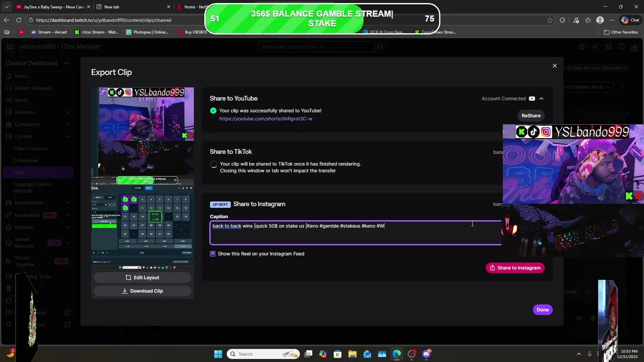Open the browser tab list dropdown arrow
The width and height of the screenshot is (644, 362).
click(x=6, y=7)
